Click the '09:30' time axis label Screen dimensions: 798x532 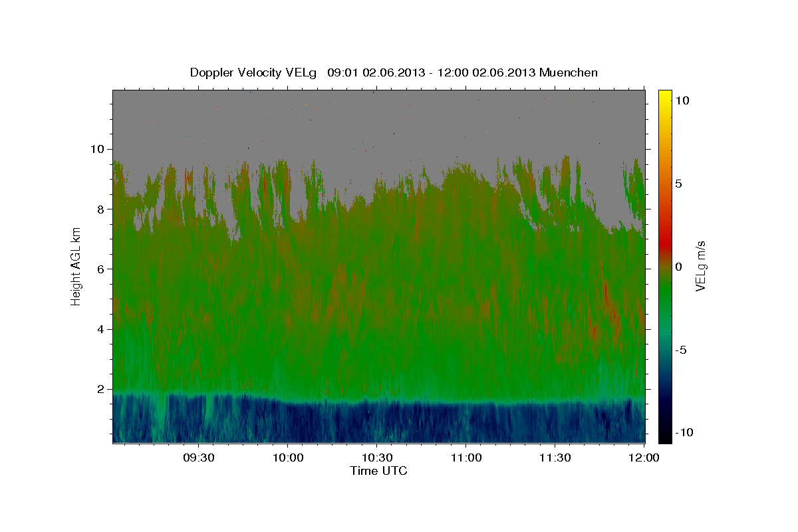[x=198, y=458]
